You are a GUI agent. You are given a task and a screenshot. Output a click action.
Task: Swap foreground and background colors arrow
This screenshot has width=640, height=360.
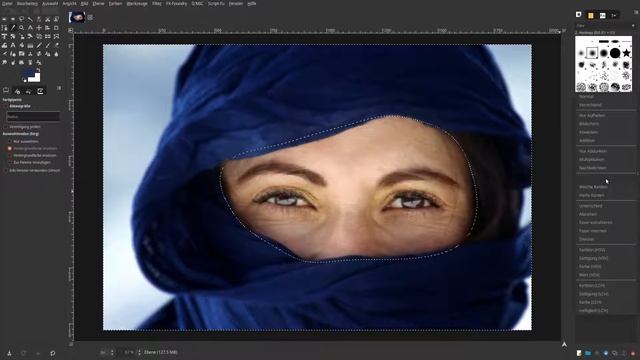click(38, 69)
